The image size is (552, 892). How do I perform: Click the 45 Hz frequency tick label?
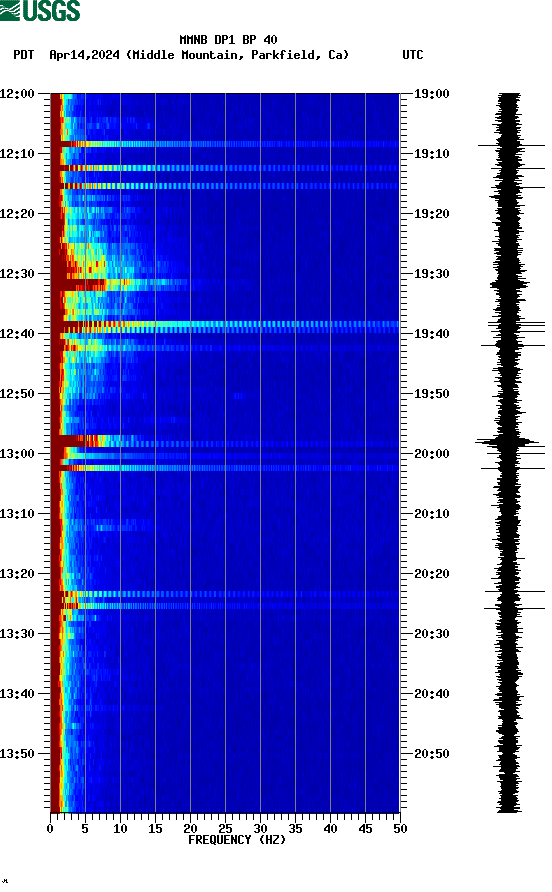tap(365, 828)
